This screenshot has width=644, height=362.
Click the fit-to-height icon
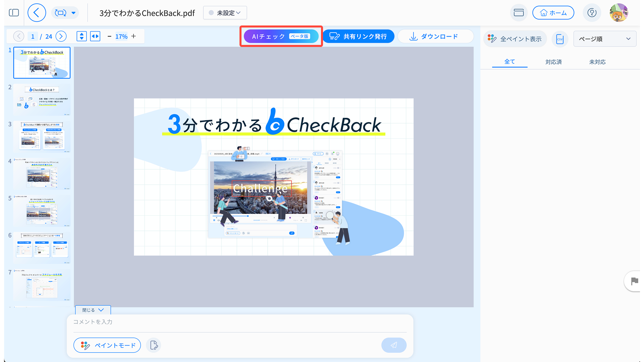pyautogui.click(x=82, y=36)
